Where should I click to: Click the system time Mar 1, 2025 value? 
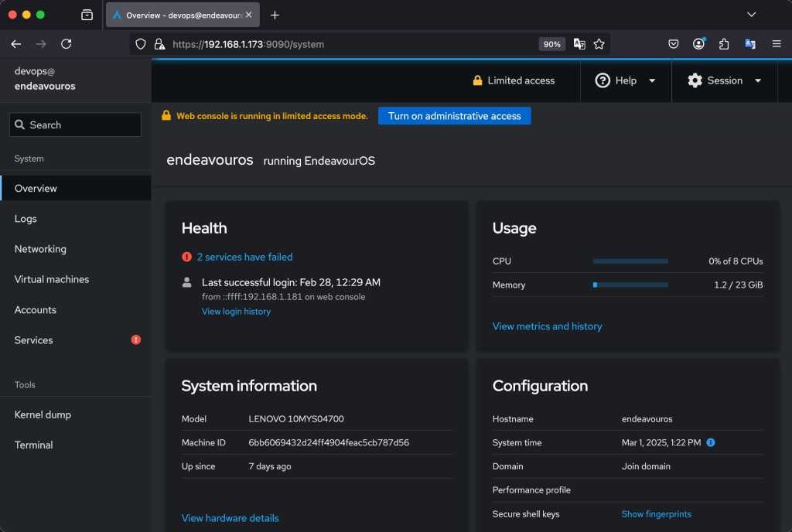661,442
